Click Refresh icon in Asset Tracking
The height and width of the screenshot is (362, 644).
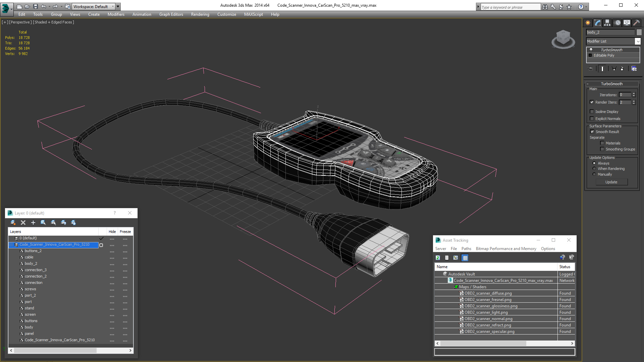[438, 258]
